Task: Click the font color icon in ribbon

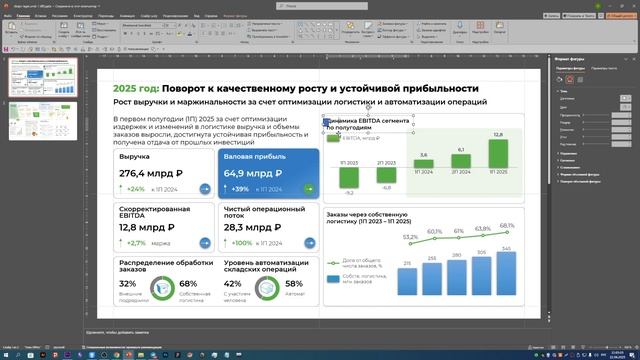Action: click(x=190, y=34)
